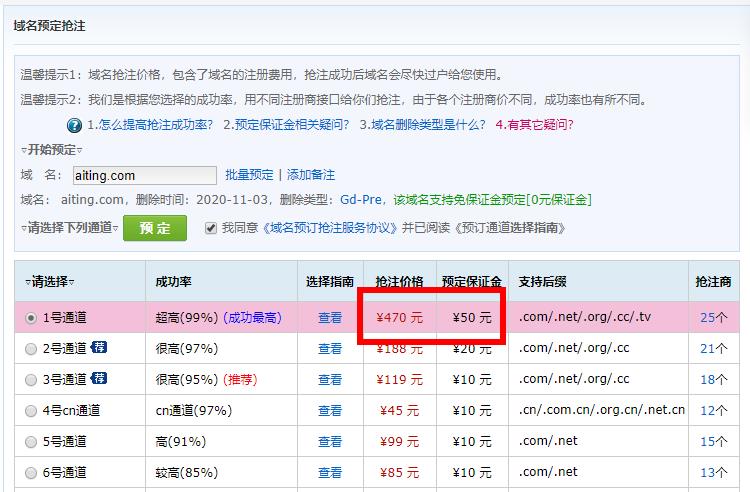The width and height of the screenshot is (750, 492).
Task: Open the 有其它疑问 help link
Action: [x=535, y=125]
